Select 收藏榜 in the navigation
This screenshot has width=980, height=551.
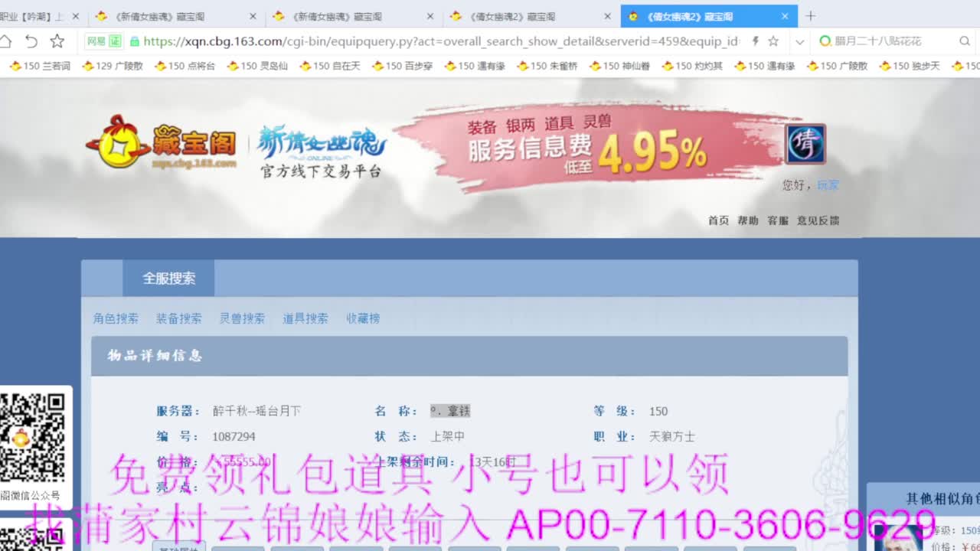tap(364, 318)
